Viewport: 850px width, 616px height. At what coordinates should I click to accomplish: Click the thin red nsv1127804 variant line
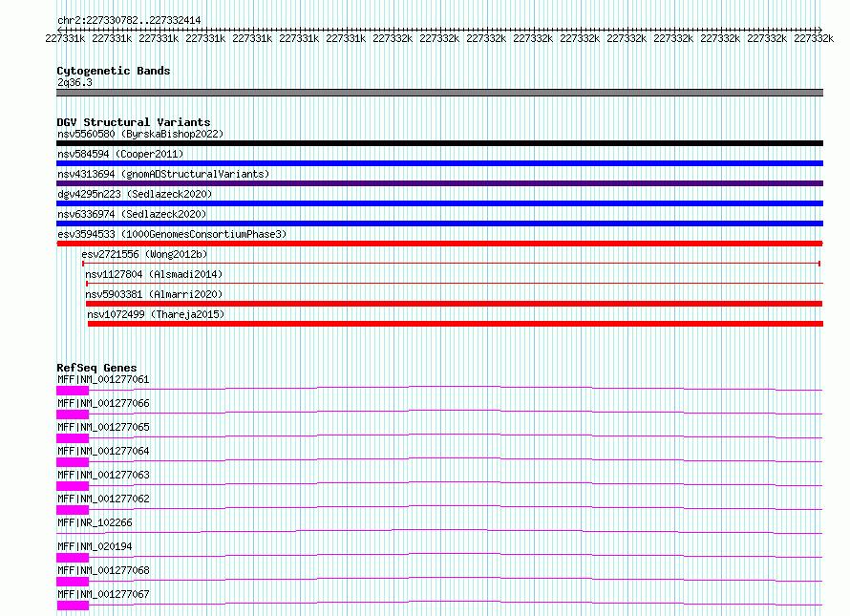(x=455, y=283)
